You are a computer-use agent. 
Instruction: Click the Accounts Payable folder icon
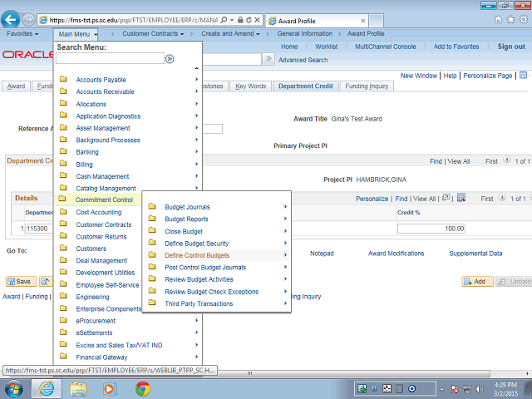(x=64, y=80)
